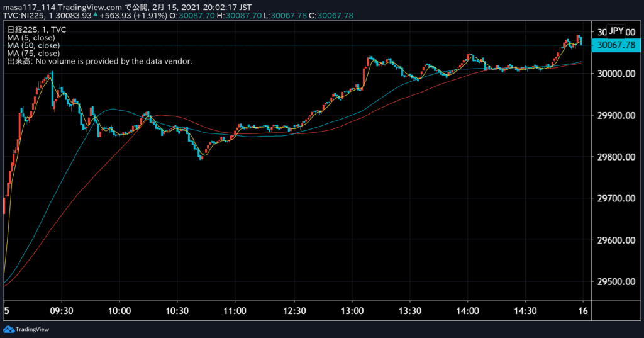Click the TradingView logo icon
The width and height of the screenshot is (644, 338).
point(9,329)
